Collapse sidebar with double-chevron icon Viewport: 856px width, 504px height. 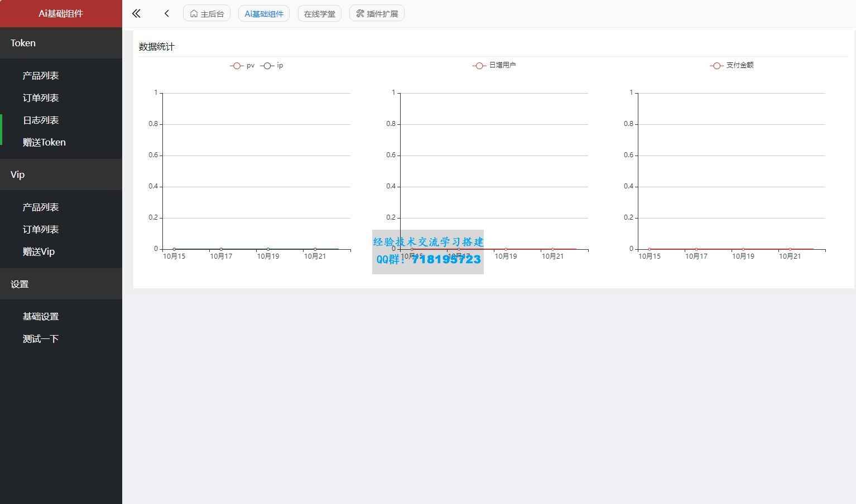(x=136, y=13)
